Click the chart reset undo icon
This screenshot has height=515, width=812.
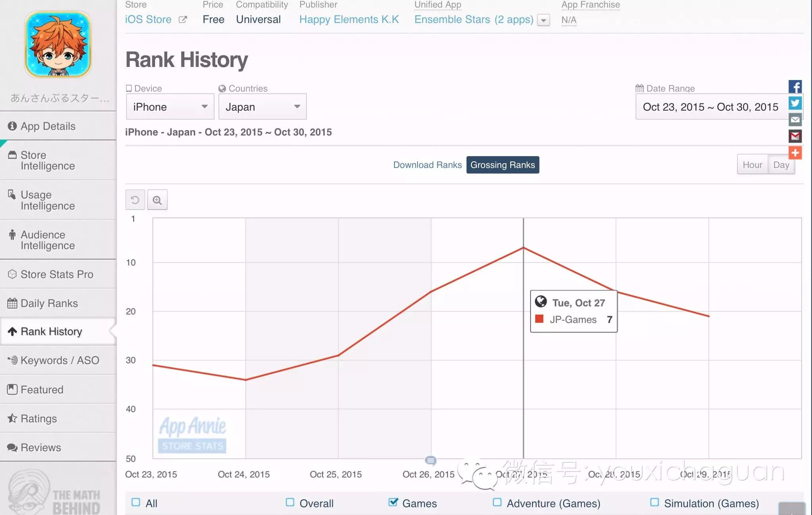pyautogui.click(x=135, y=200)
